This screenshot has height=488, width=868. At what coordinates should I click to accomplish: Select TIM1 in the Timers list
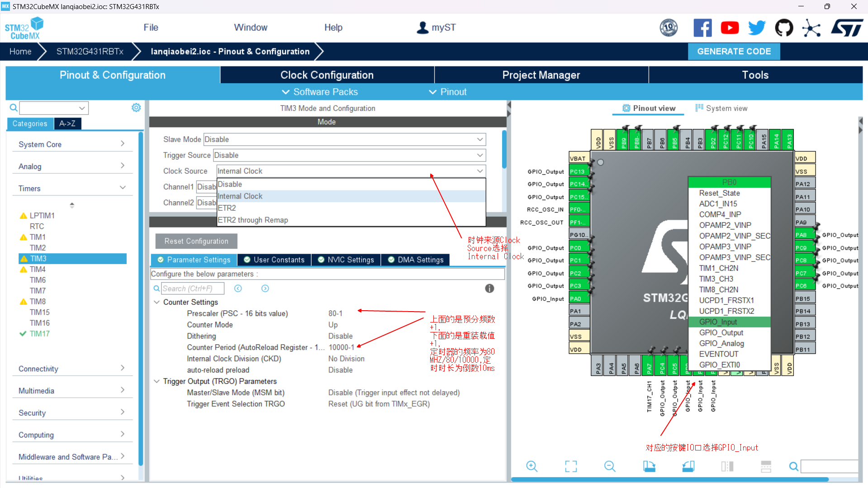[38, 237]
